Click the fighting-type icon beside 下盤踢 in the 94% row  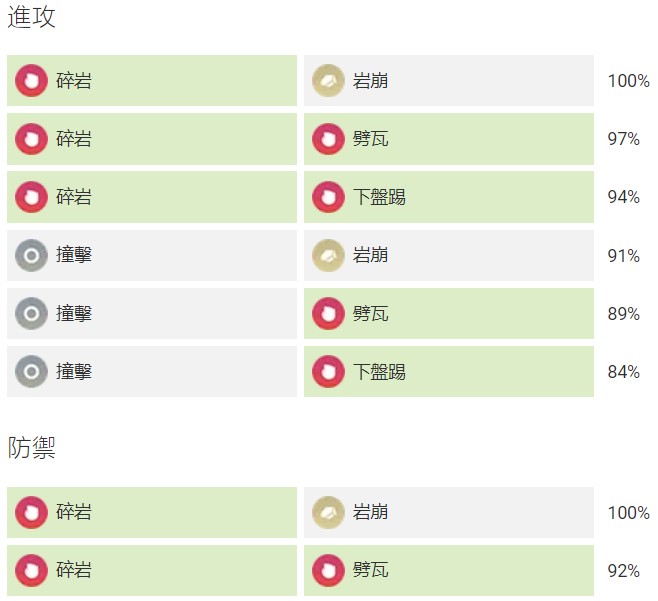pos(328,197)
